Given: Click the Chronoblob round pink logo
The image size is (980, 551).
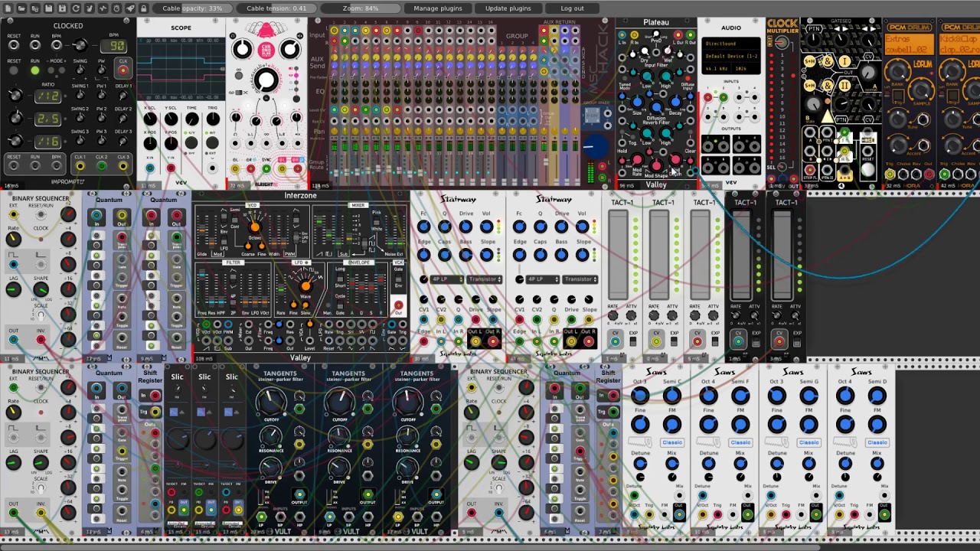Looking at the screenshot, I should (x=266, y=49).
